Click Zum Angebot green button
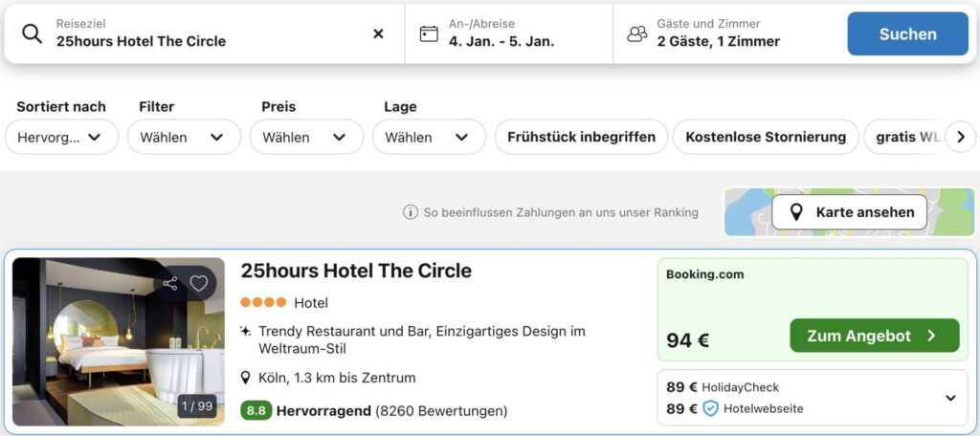Screen dimensions: 980x436 pyautogui.click(x=875, y=336)
